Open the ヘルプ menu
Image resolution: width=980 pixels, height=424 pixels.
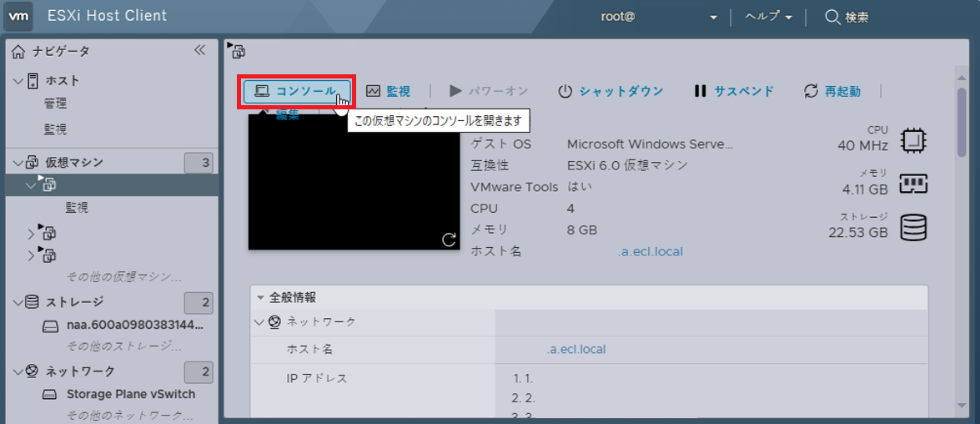[769, 17]
